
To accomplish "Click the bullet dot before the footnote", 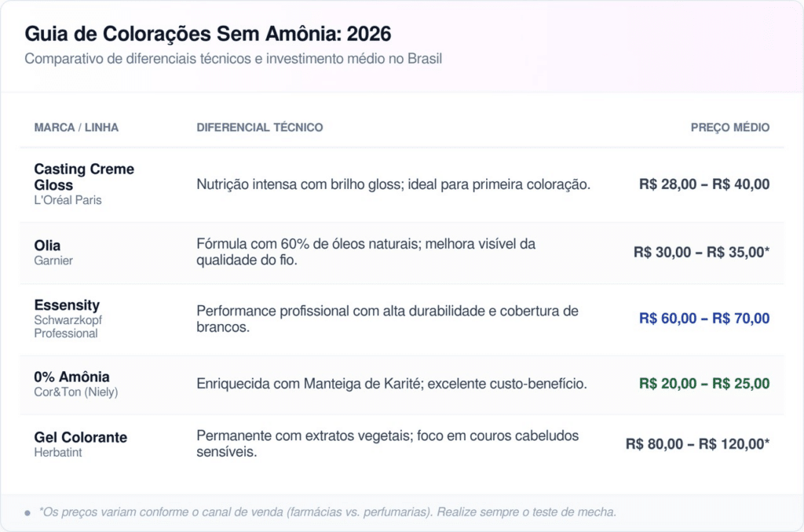I will pos(27,513).
